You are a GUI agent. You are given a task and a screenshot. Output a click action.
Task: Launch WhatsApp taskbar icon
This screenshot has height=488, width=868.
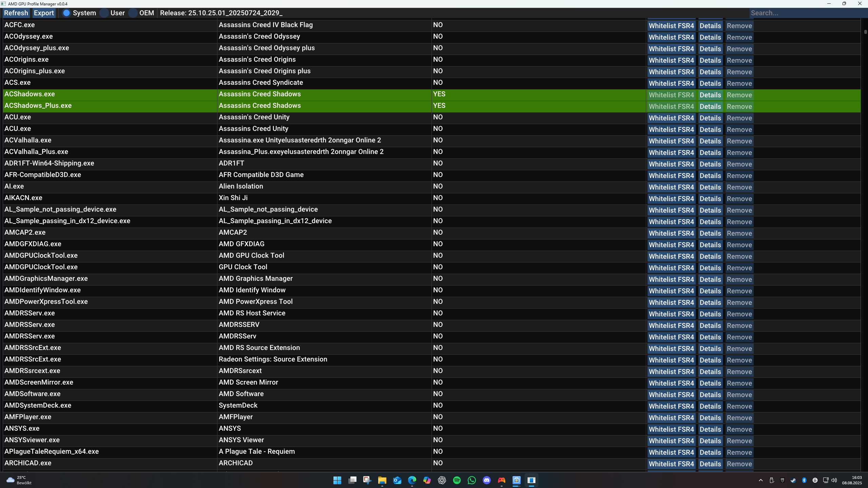point(471,480)
